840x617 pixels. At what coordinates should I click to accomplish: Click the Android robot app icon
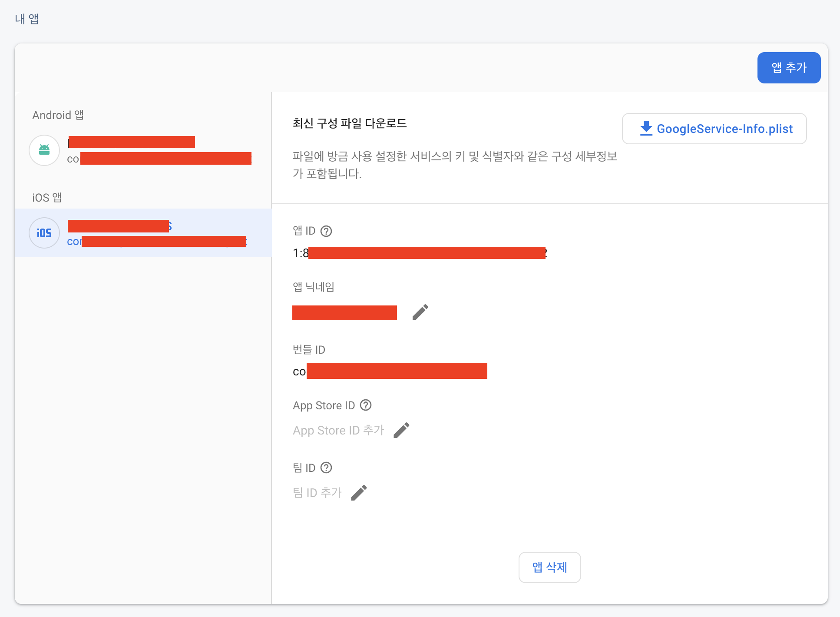(44, 150)
